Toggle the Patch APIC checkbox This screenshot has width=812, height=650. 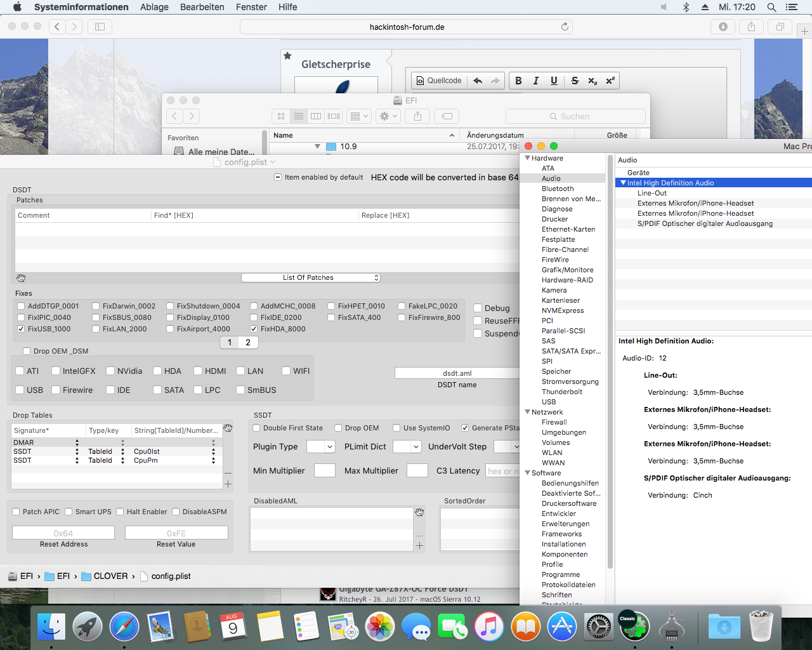[16, 512]
